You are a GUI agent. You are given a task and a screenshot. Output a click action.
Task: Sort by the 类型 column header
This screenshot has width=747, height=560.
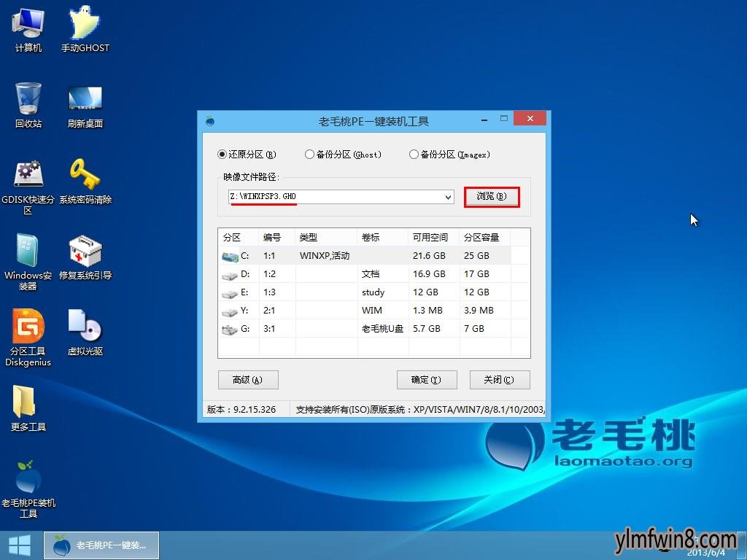(326, 237)
